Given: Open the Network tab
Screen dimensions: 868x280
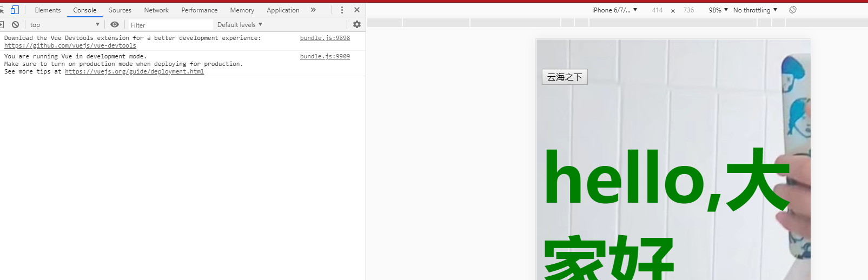Looking at the screenshot, I should click(156, 10).
